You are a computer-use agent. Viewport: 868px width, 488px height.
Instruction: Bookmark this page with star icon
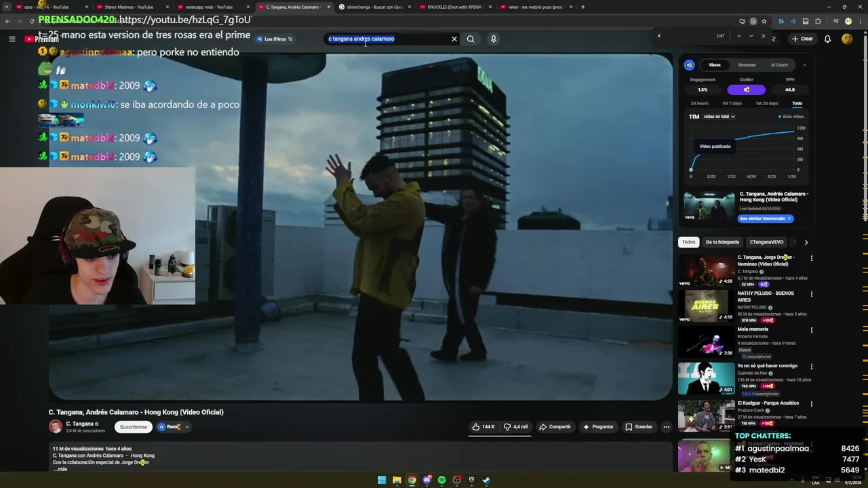pos(764,21)
